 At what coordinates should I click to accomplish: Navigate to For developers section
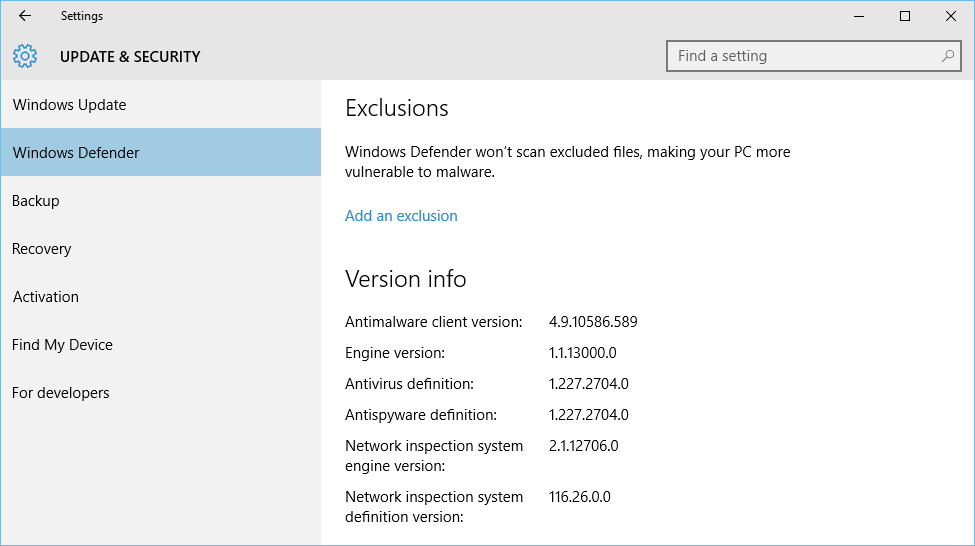pyautogui.click(x=61, y=393)
